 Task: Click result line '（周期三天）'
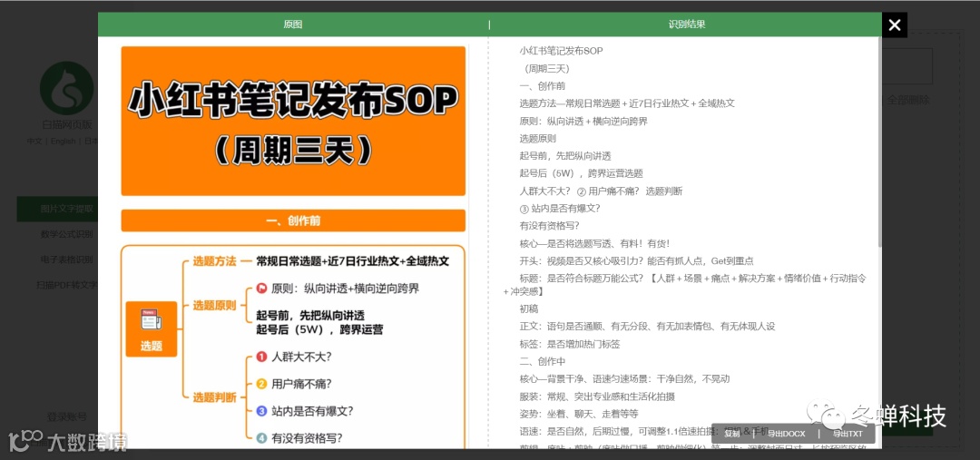pos(547,69)
